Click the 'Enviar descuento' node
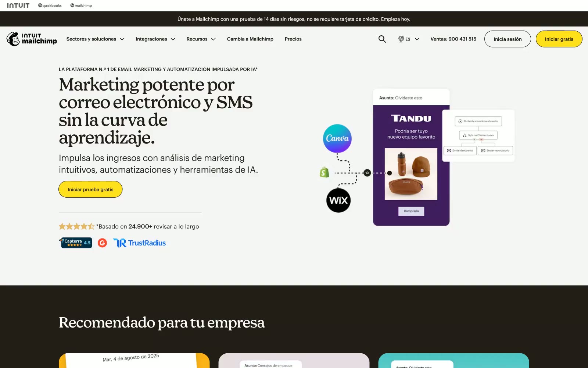This screenshot has height=368, width=588. tap(460, 151)
